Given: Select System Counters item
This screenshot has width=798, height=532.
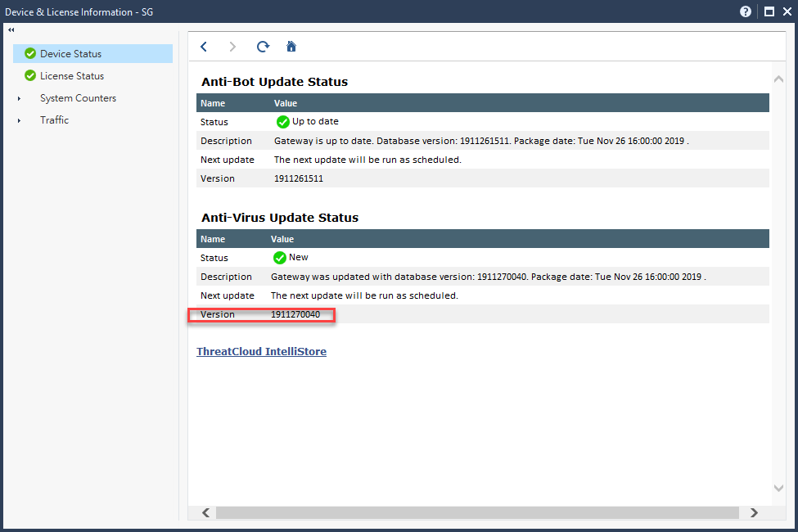Looking at the screenshot, I should 78,98.
